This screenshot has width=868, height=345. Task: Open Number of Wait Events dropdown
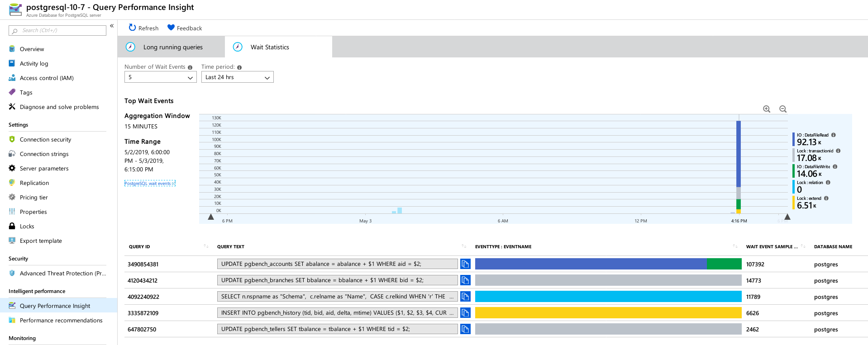(161, 77)
